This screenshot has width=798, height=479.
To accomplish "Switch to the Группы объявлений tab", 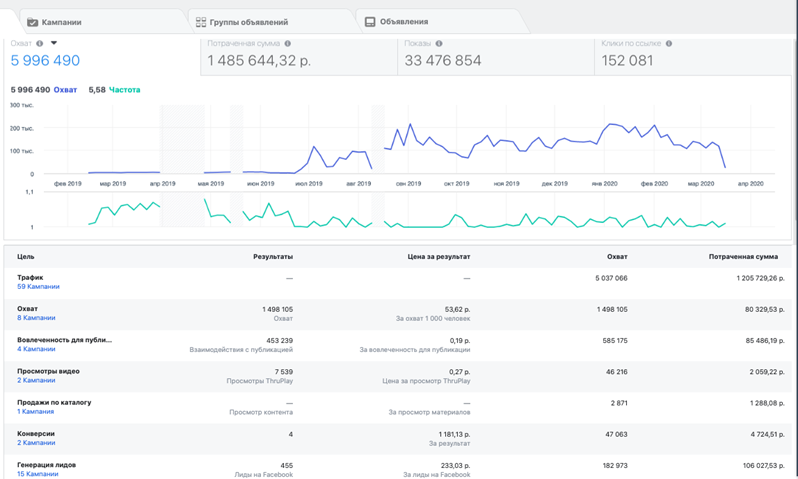I will [248, 22].
